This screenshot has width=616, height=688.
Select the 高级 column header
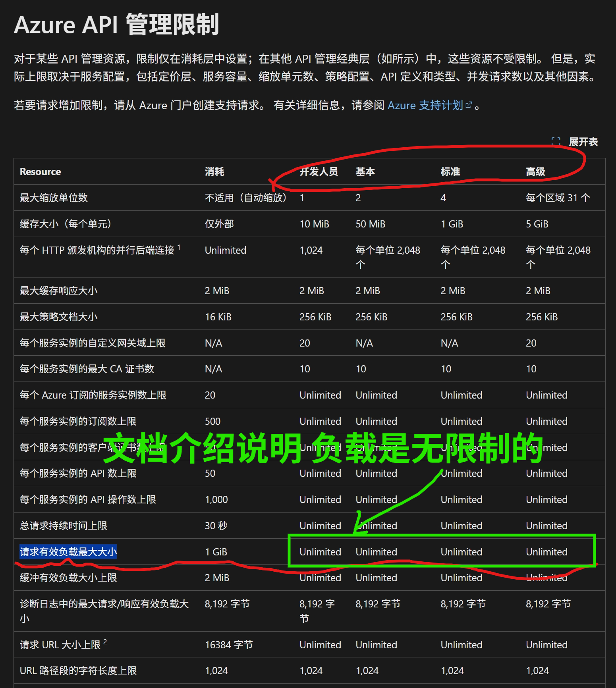(x=535, y=172)
